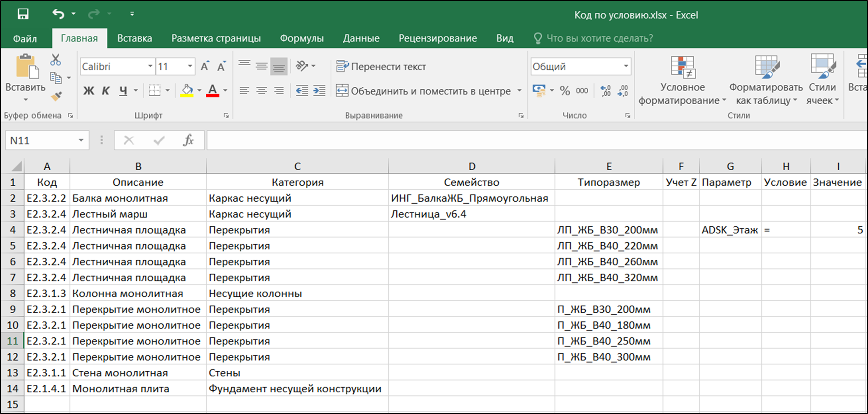Click the Cut scissors icon
The width and height of the screenshot is (868, 414).
56,60
